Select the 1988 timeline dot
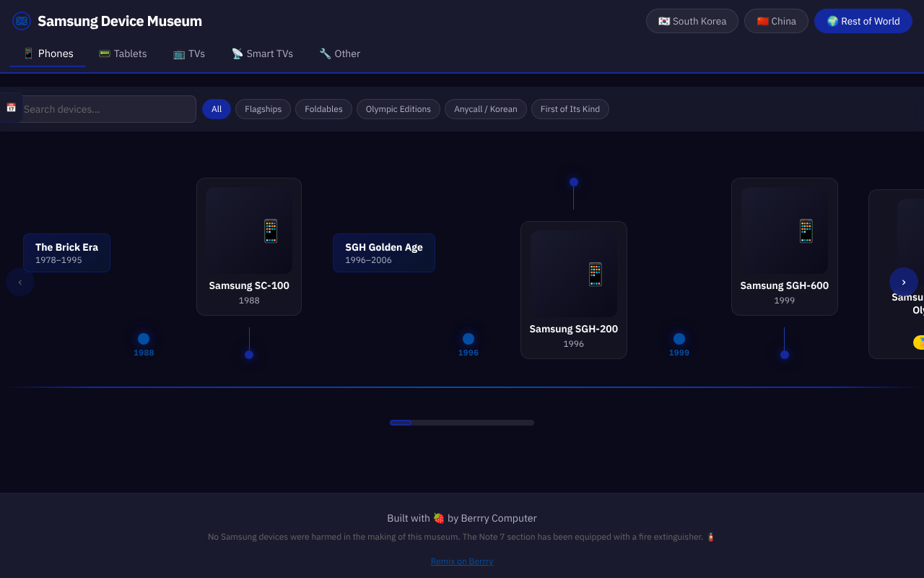 pyautogui.click(x=144, y=339)
